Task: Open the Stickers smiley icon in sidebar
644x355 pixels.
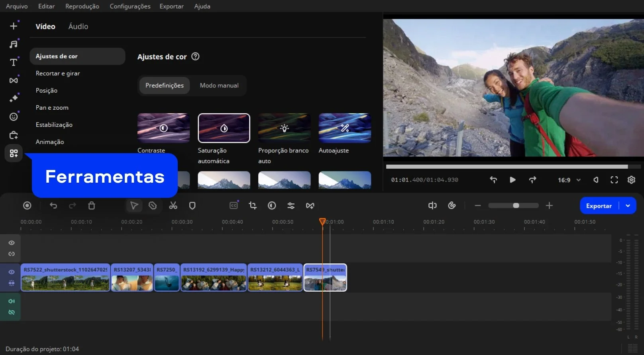Action: [x=14, y=116]
